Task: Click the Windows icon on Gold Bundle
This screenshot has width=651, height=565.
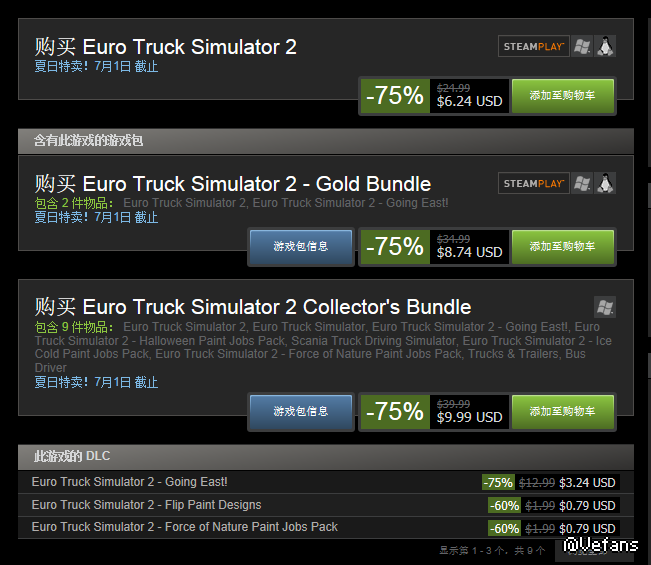Action: coord(582,183)
